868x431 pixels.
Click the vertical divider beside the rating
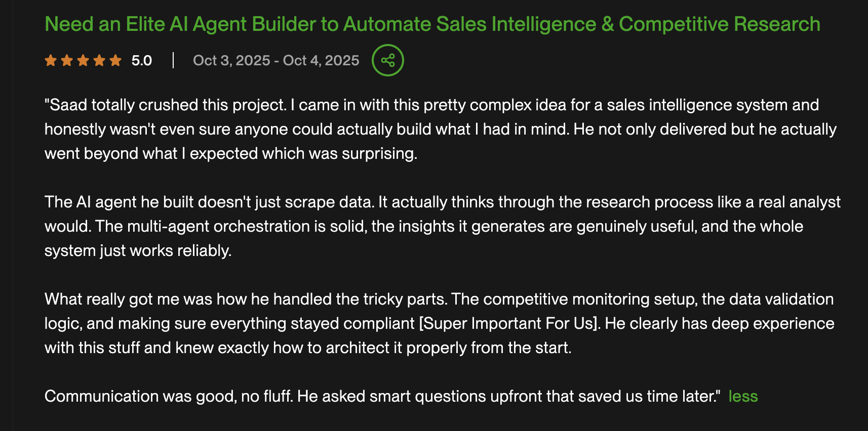[173, 61]
